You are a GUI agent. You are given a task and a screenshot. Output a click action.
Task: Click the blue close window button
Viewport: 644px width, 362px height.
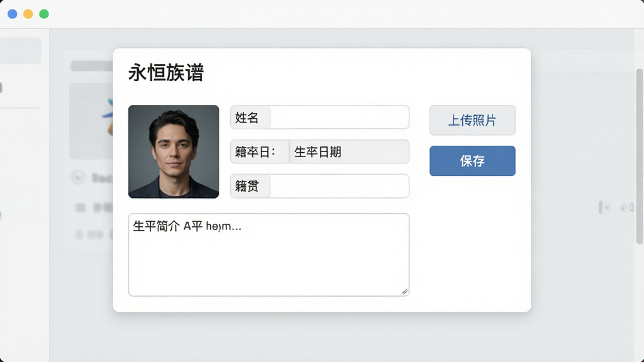(x=13, y=14)
